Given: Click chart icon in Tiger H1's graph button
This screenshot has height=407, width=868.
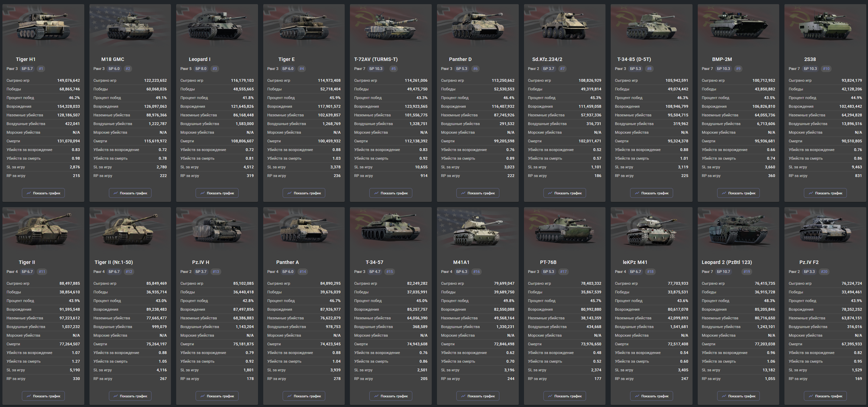Looking at the screenshot, I should tap(29, 193).
